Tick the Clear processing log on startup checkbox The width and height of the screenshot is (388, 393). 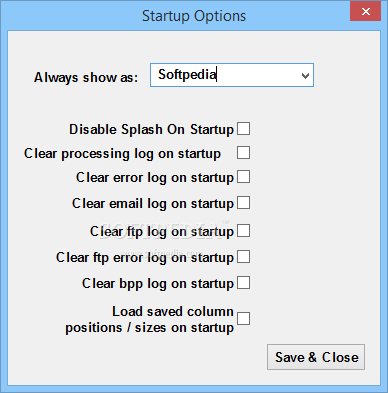(243, 153)
